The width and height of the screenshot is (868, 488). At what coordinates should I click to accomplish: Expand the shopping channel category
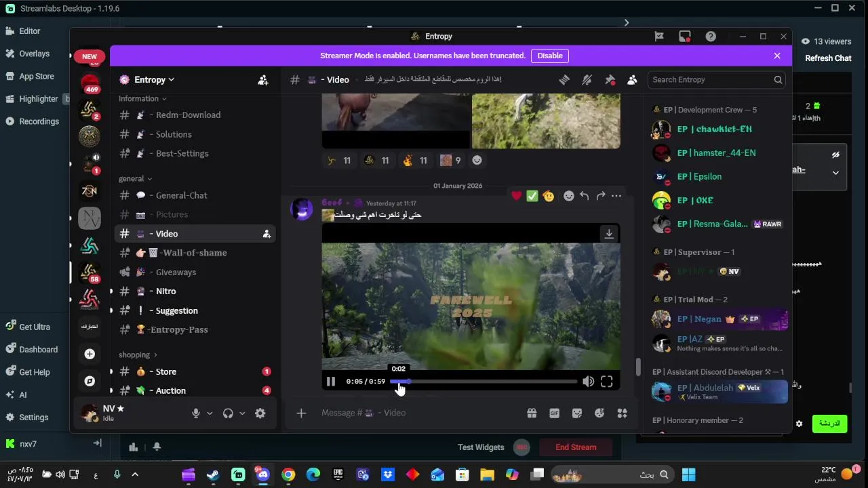(138, 354)
